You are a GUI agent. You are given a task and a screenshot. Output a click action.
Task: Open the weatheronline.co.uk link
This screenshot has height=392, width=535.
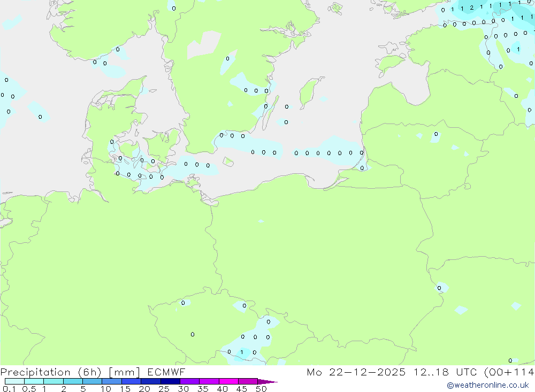488,385
